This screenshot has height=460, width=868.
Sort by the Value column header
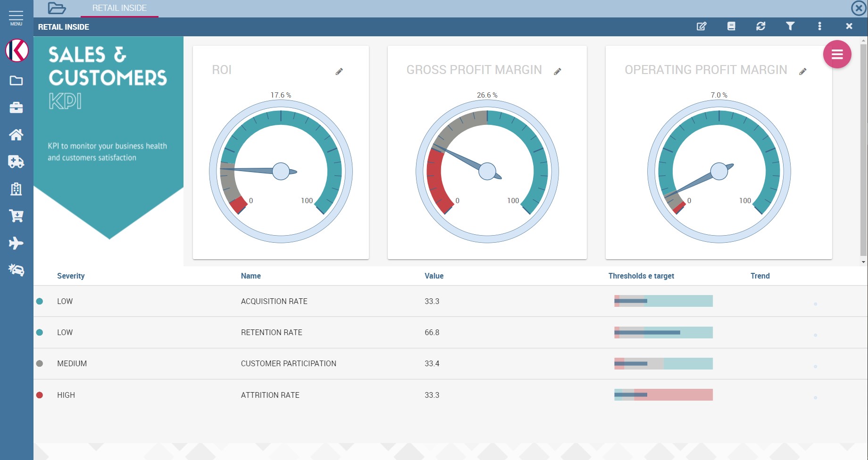tap(434, 276)
